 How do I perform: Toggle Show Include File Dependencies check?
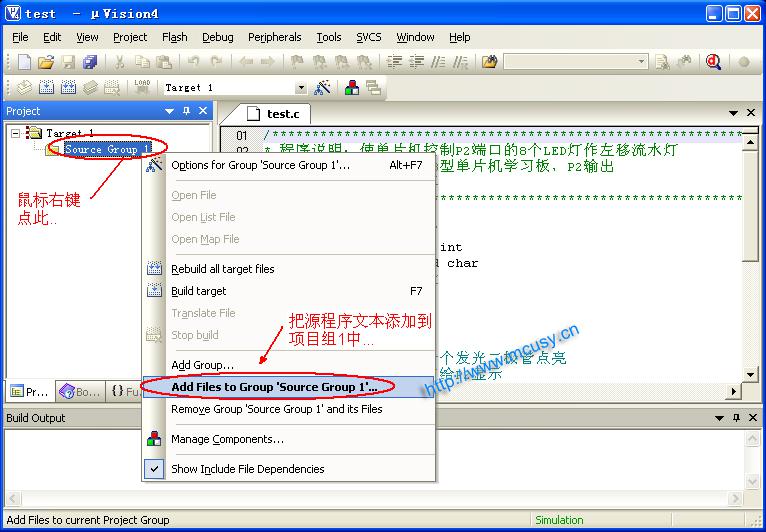[x=154, y=469]
